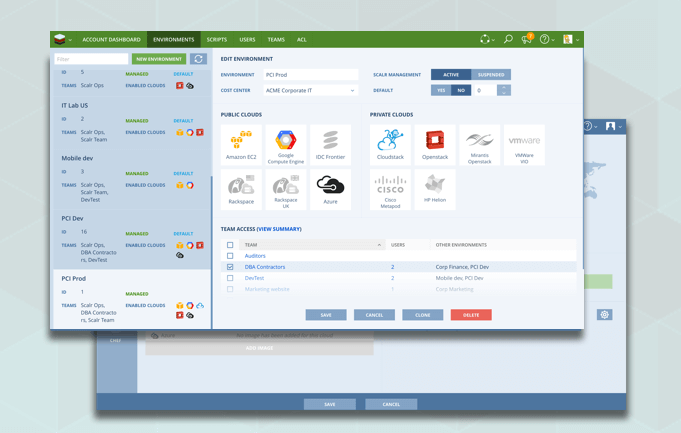Click the Filter input field

[x=91, y=59]
